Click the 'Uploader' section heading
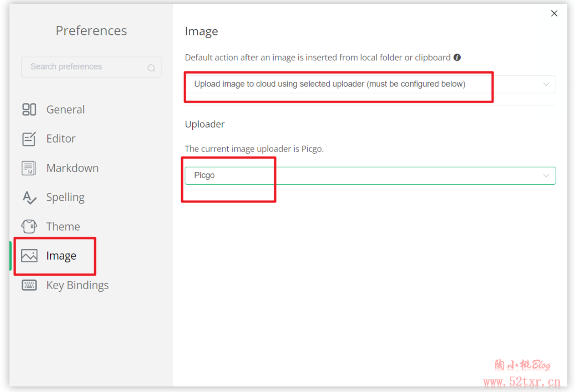 [205, 124]
